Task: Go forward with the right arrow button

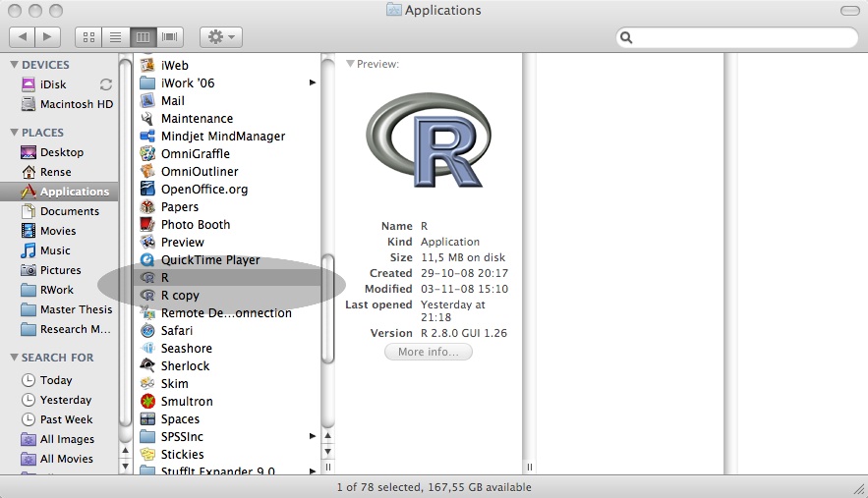Action: click(x=47, y=37)
